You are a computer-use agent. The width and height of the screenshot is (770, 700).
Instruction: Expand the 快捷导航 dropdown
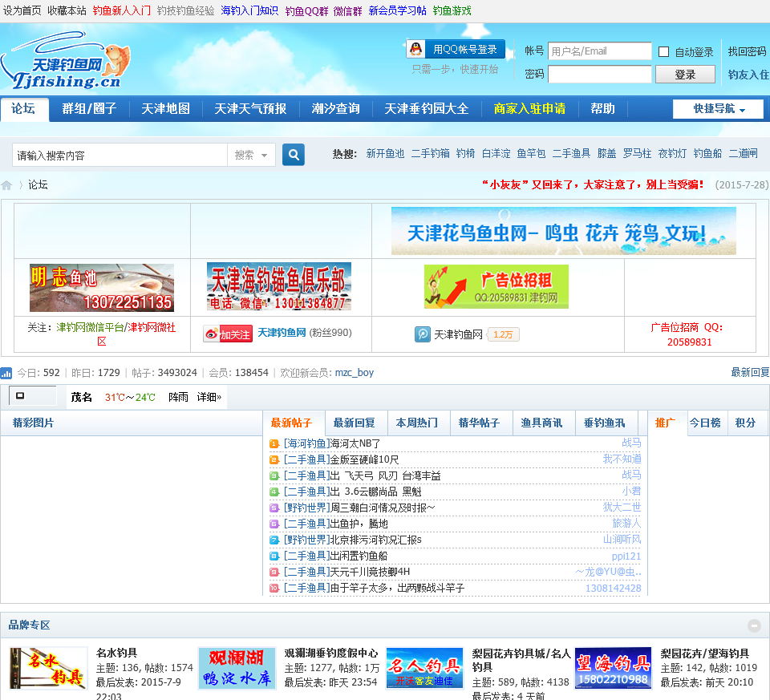pos(718,109)
